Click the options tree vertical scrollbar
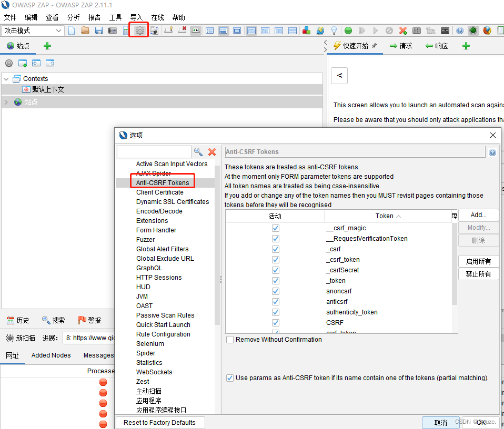Viewport: 504px width, 429px height. click(x=217, y=246)
